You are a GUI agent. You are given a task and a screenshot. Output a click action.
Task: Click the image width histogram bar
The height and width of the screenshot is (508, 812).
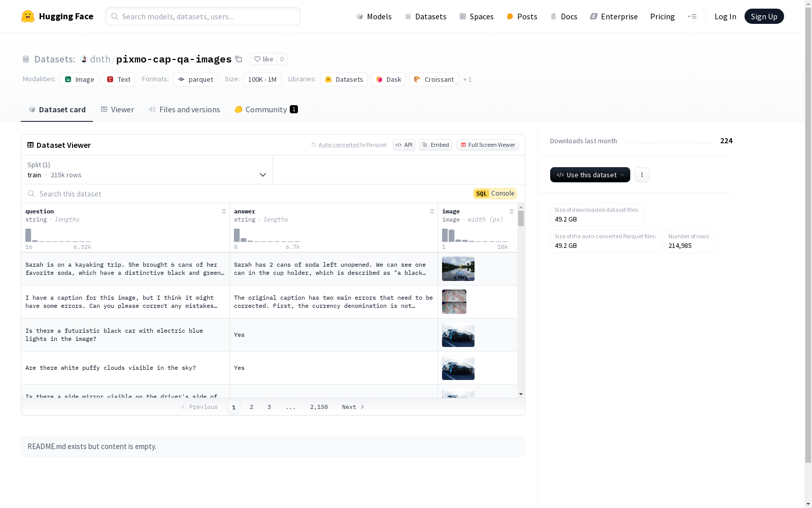tap(445, 235)
